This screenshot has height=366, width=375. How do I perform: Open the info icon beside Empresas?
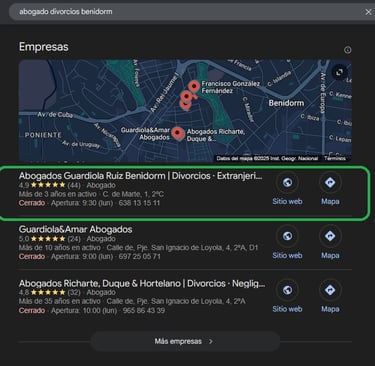(347, 50)
